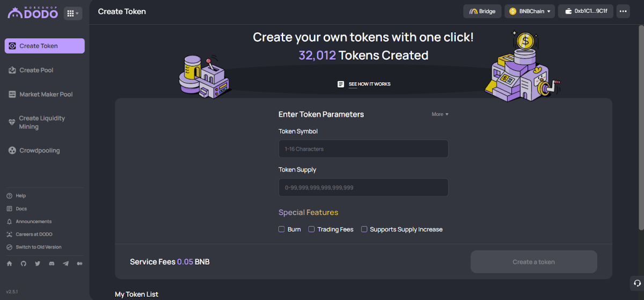Open the BNBChain network dropdown
The image size is (644, 300).
(x=529, y=11)
